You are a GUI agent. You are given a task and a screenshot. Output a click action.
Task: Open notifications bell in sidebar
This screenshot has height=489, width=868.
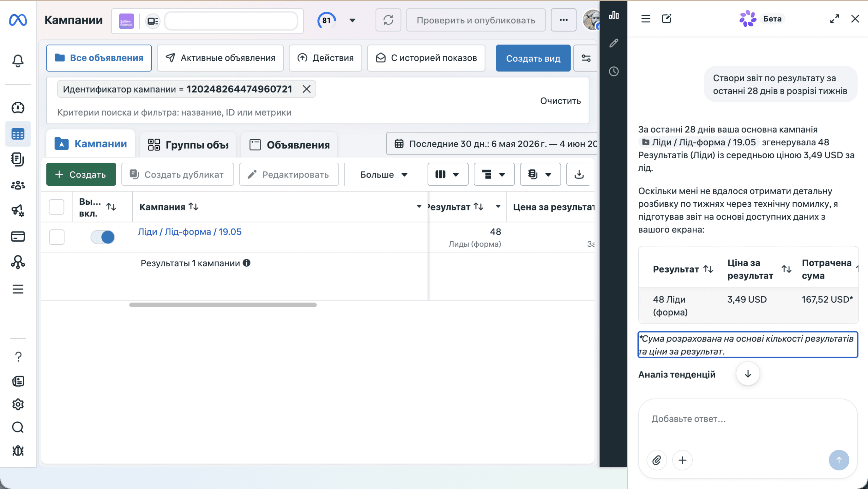click(18, 61)
